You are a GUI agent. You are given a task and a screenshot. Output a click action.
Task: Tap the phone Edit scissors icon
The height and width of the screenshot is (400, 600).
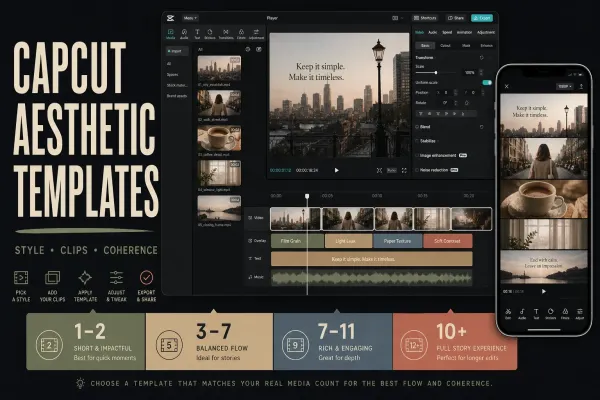[x=508, y=312]
